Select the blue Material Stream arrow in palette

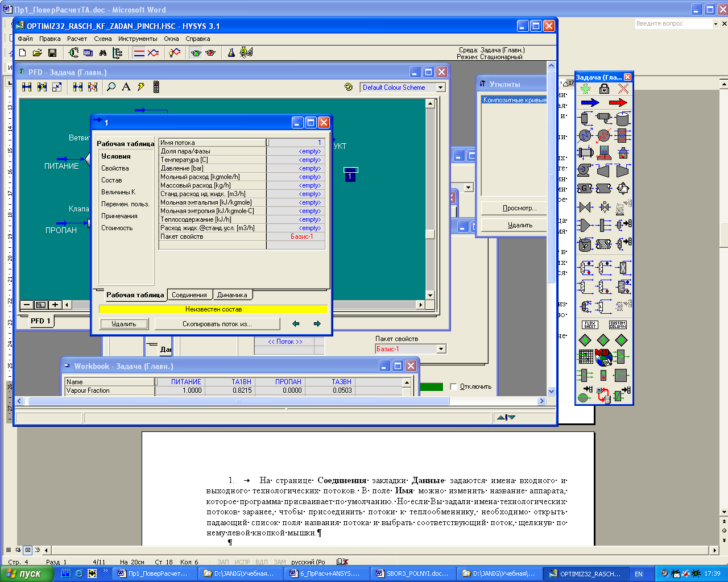pyautogui.click(x=590, y=103)
